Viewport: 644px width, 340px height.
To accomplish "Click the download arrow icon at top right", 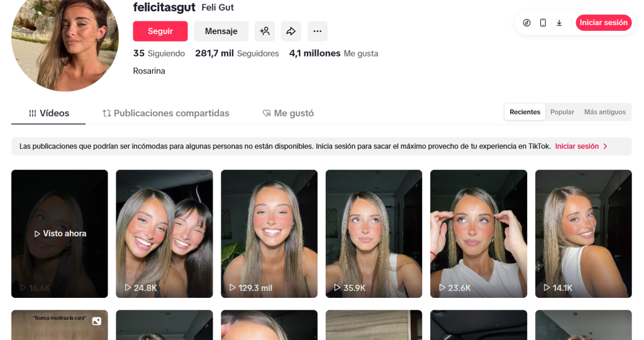I will [x=559, y=23].
